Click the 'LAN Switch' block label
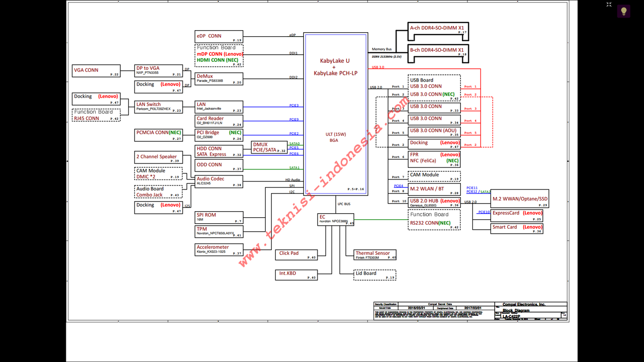This screenshot has width=644, height=362. [x=148, y=104]
